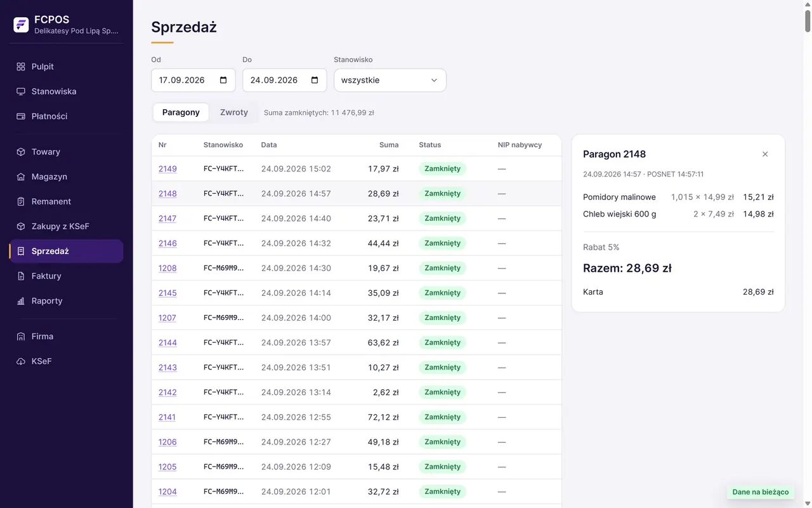The height and width of the screenshot is (508, 812).
Task: Click the amount 63,62 zł in the table
Action: coord(383,342)
